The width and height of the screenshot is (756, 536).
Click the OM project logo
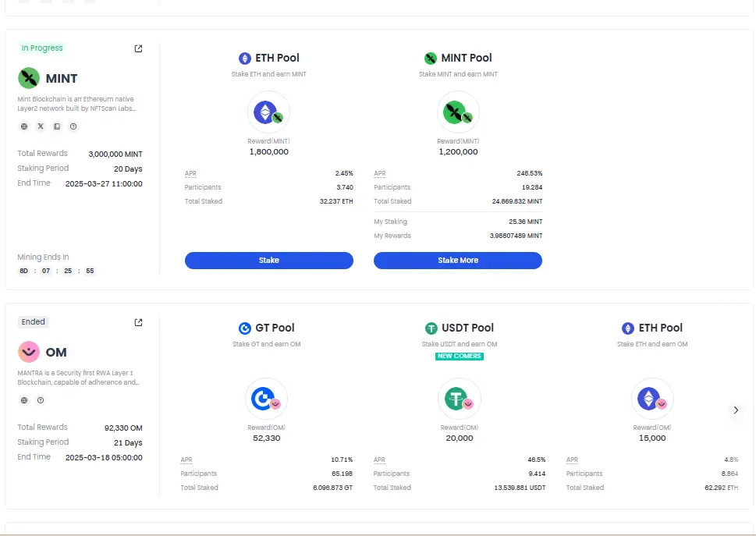tap(29, 352)
